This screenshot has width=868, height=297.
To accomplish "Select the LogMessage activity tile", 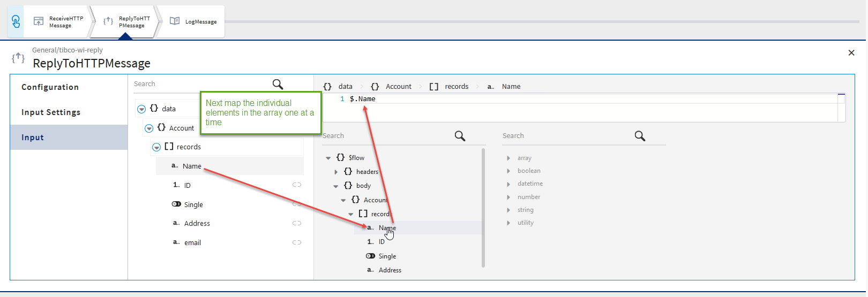I will point(193,21).
